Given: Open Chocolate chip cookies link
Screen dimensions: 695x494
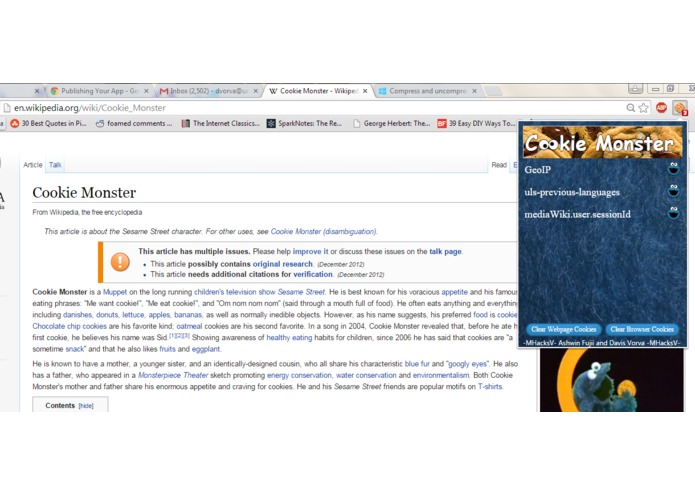Looking at the screenshot, I should pyautogui.click(x=70, y=326).
